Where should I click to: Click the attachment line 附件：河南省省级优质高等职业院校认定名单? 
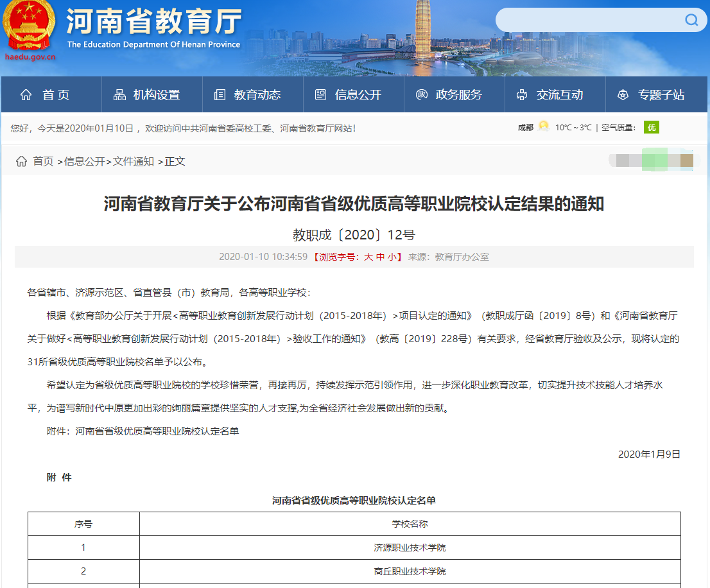pos(143,431)
